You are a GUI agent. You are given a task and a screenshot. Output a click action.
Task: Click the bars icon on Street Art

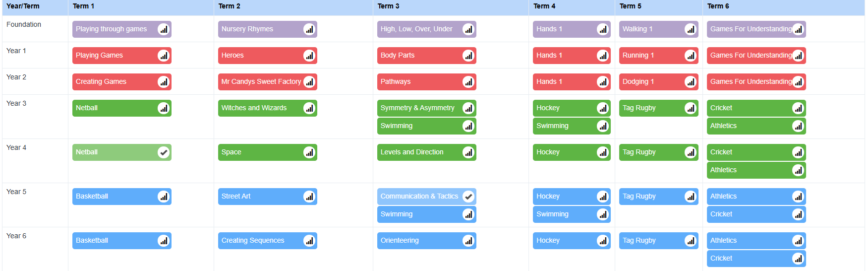point(309,197)
